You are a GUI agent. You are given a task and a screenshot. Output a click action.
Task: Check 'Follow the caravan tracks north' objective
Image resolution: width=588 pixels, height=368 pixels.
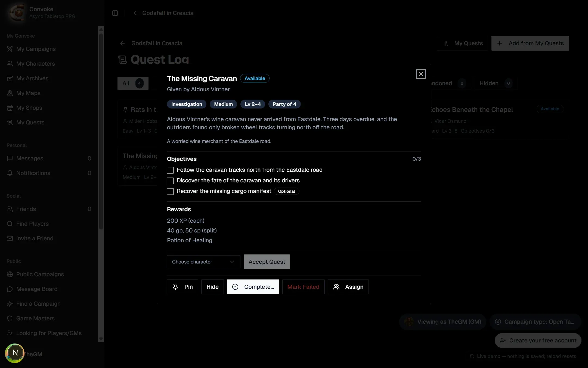(170, 170)
